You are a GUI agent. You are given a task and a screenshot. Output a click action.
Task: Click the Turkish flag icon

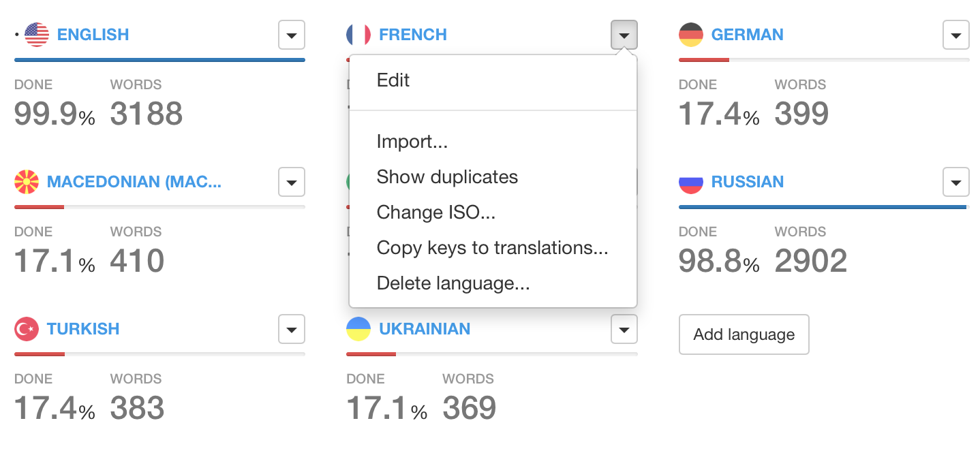(27, 329)
